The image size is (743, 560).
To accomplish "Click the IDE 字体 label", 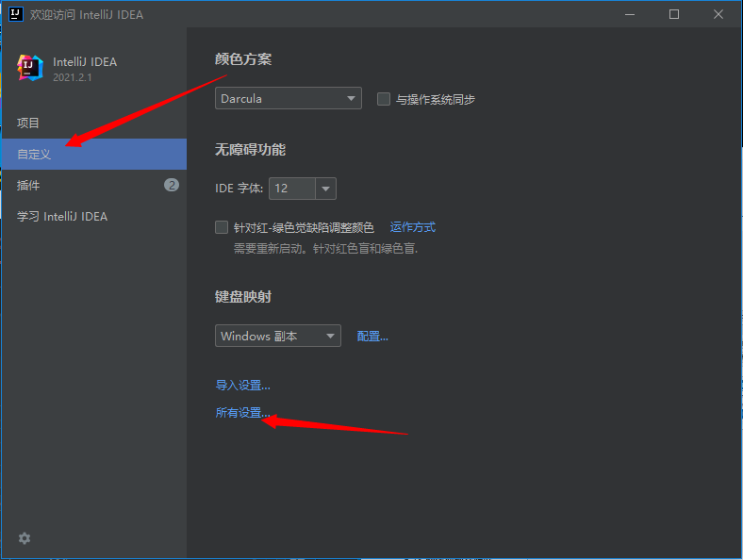I will tap(239, 189).
